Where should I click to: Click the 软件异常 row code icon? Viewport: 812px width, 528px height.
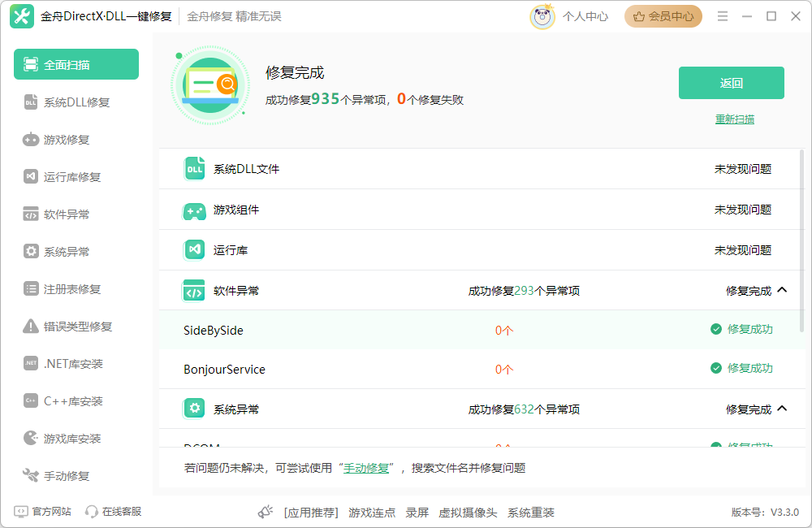(x=194, y=291)
